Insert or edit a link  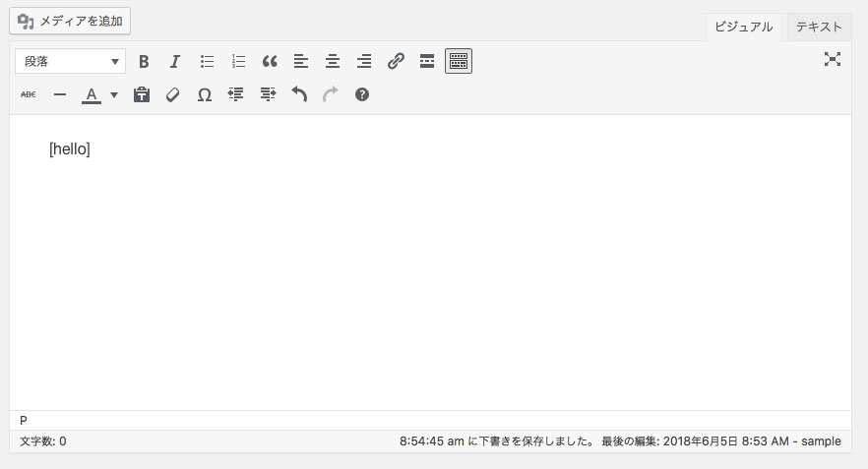(x=396, y=61)
